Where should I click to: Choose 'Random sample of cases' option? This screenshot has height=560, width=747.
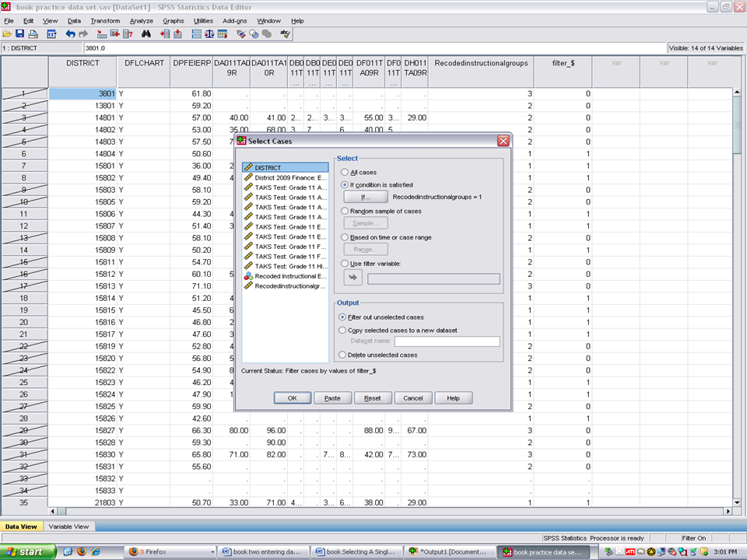(x=345, y=211)
